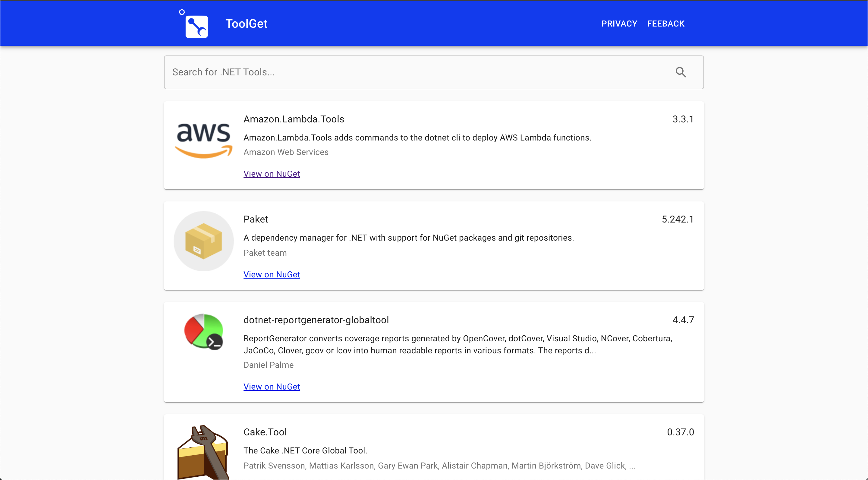The width and height of the screenshot is (868, 480).
Task: Select the Amazon.Lambda.Tools package title
Action: pyautogui.click(x=294, y=119)
